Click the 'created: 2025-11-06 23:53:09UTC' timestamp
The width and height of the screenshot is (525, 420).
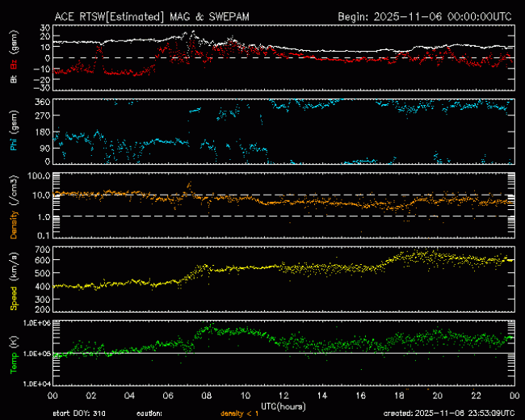pyautogui.click(x=449, y=414)
